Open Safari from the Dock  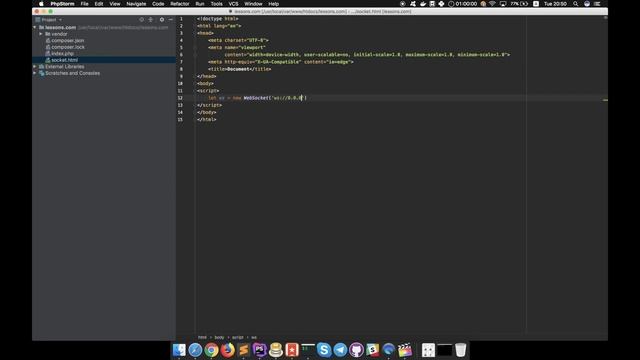point(195,350)
